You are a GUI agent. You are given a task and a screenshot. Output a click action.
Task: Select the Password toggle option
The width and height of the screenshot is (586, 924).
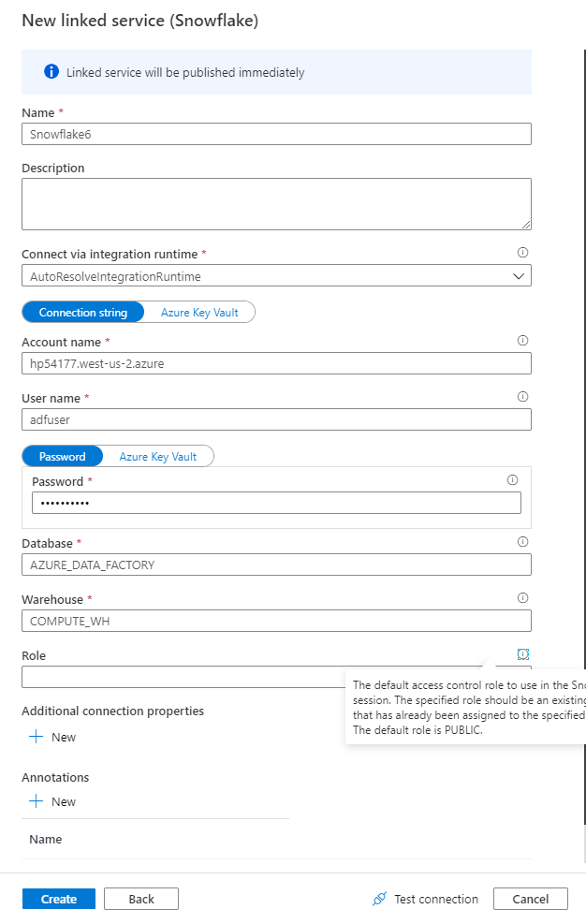(63, 457)
